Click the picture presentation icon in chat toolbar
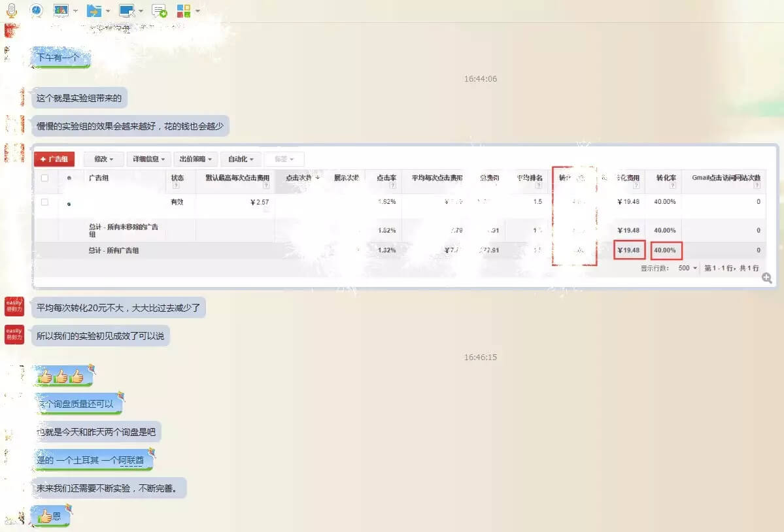Viewport: 784px width, 532px height. click(x=61, y=10)
